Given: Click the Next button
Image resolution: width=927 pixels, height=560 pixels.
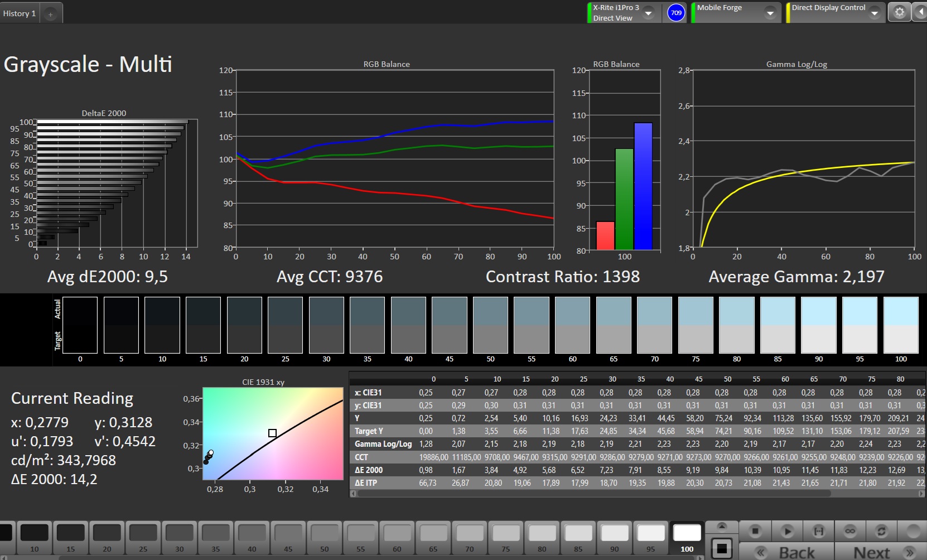Looking at the screenshot, I should click(881, 552).
